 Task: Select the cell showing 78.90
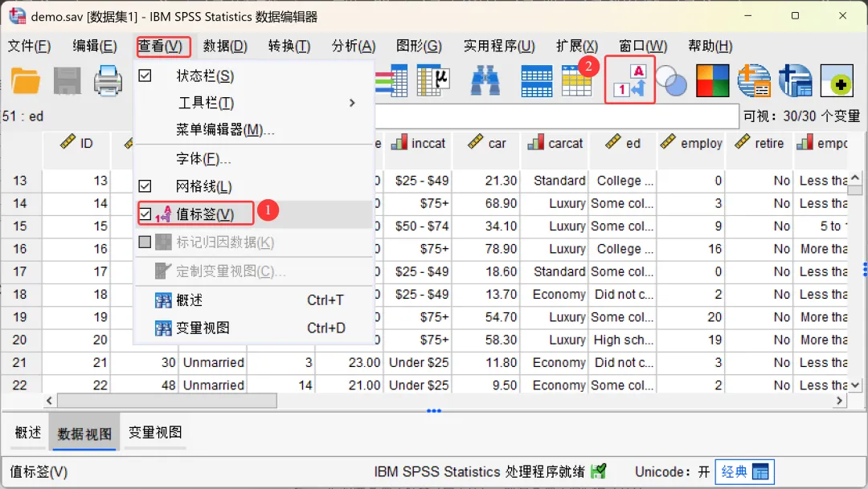486,249
